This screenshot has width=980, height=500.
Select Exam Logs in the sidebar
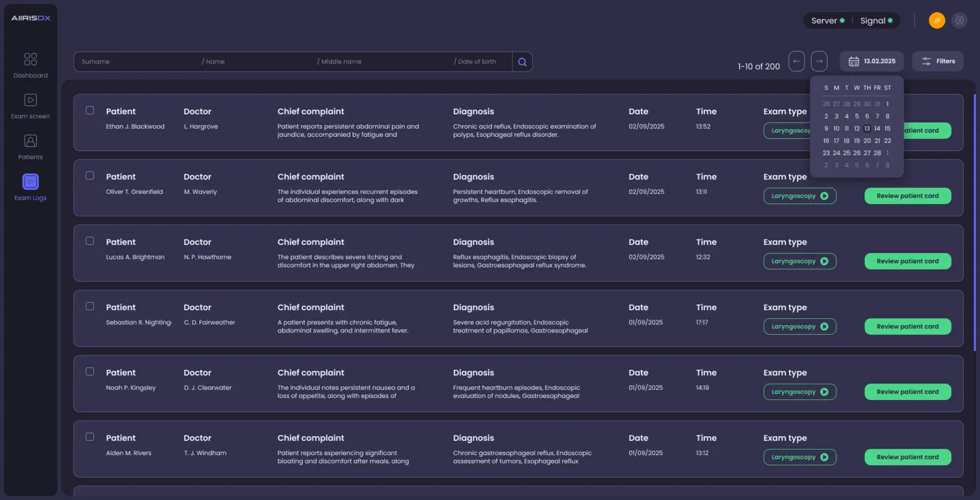(31, 188)
